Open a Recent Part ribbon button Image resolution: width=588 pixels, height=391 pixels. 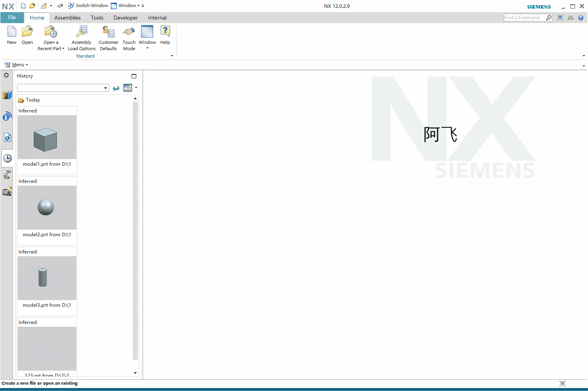click(x=51, y=38)
